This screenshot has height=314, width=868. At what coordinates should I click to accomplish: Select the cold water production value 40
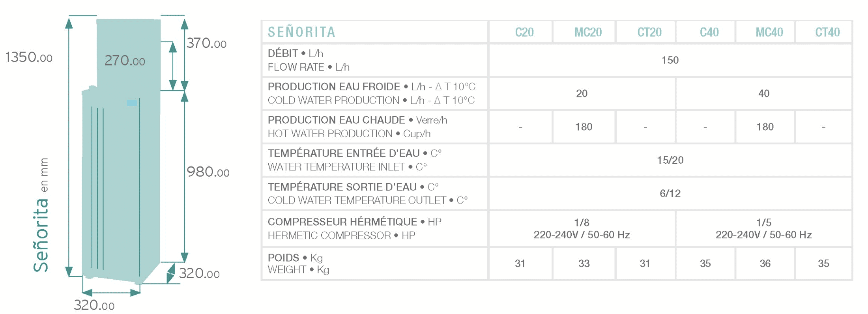coord(764,93)
